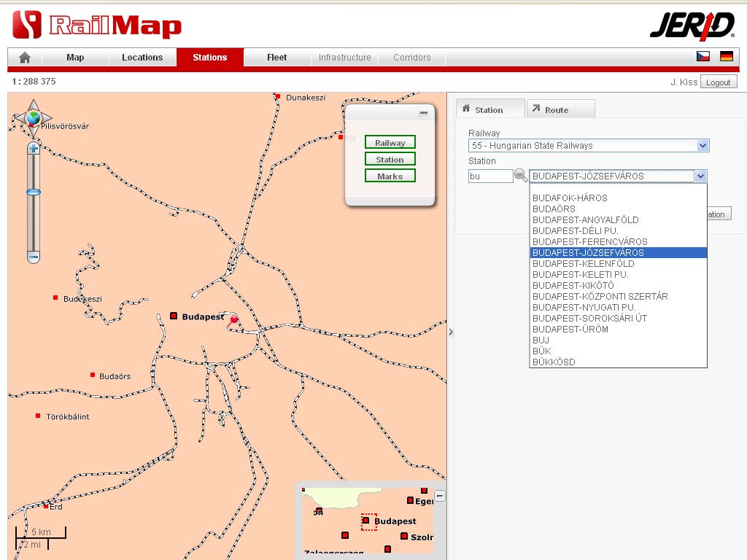Click the overview map Budapest extent box
The width and height of the screenshot is (747, 560).
368,522
